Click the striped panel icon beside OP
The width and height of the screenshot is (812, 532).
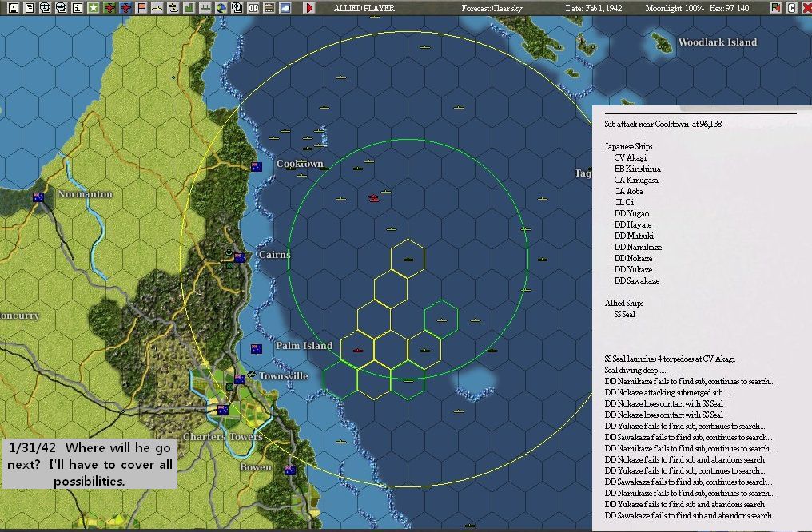tap(269, 8)
